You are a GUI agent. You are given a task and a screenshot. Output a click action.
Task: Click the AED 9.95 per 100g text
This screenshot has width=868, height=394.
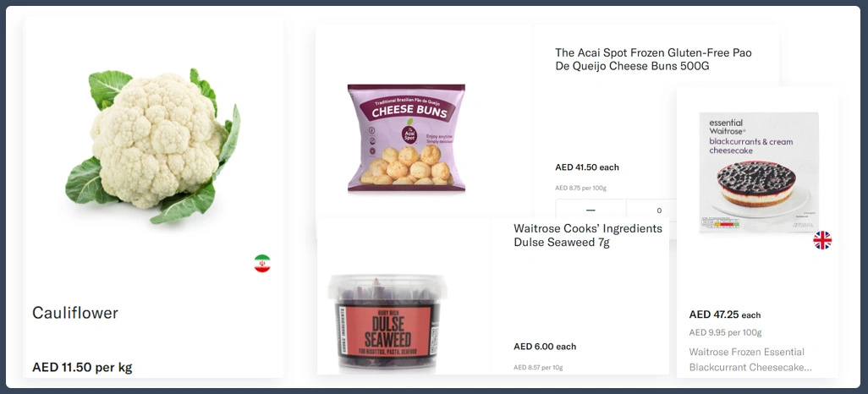click(725, 332)
